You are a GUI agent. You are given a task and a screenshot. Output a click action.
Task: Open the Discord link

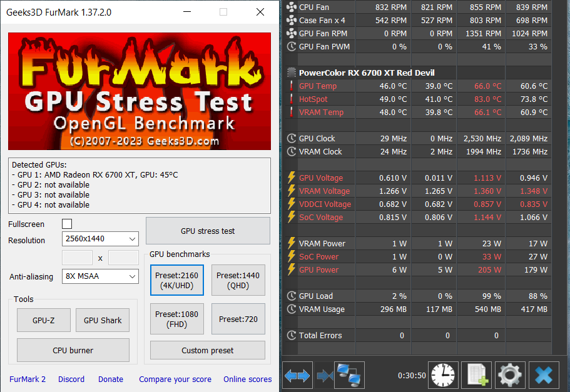coord(71,379)
